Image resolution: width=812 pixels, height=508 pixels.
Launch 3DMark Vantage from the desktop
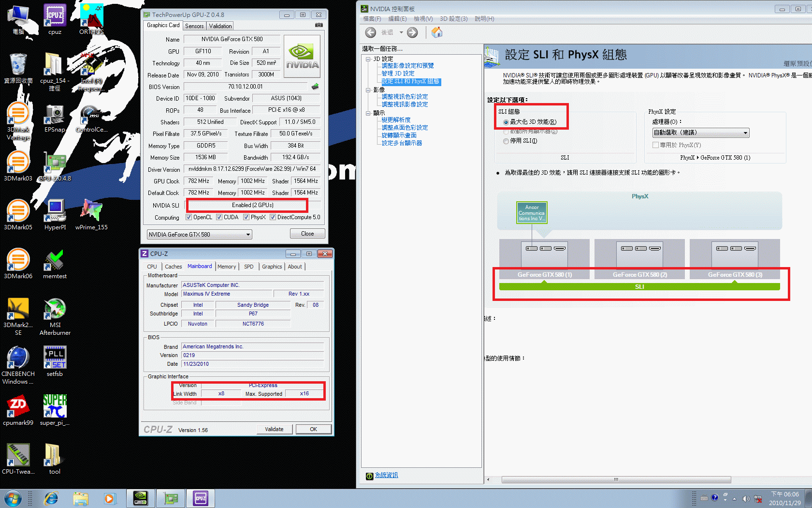[x=18, y=121]
